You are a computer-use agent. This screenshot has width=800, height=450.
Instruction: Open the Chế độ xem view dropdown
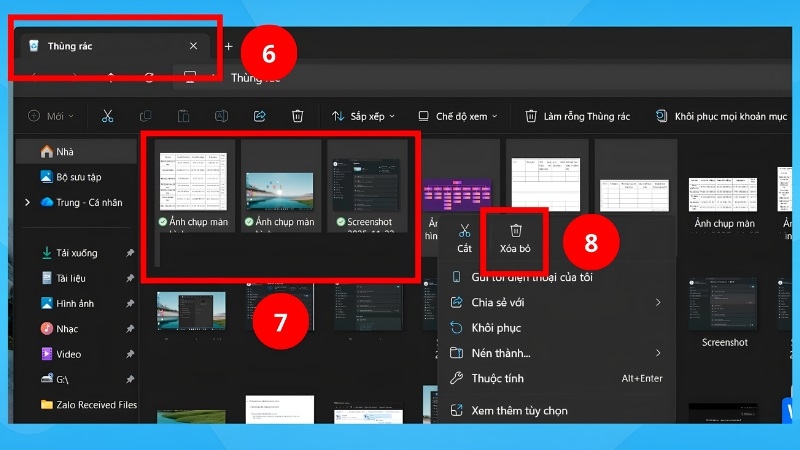pyautogui.click(x=457, y=116)
